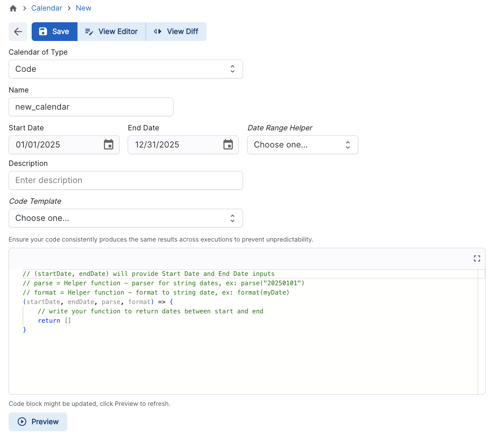Open the Calendar of Type dropdown
This screenshot has width=500, height=448.
(125, 69)
